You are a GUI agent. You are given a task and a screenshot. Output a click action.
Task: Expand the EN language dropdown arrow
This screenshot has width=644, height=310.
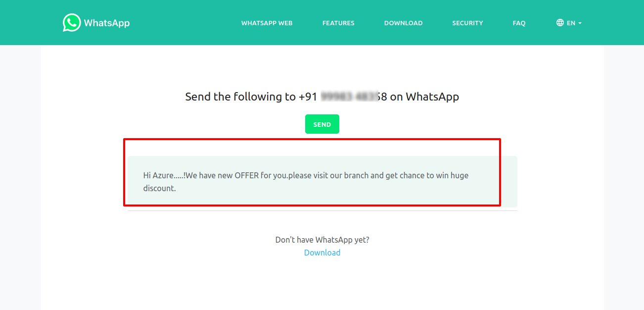click(x=580, y=23)
